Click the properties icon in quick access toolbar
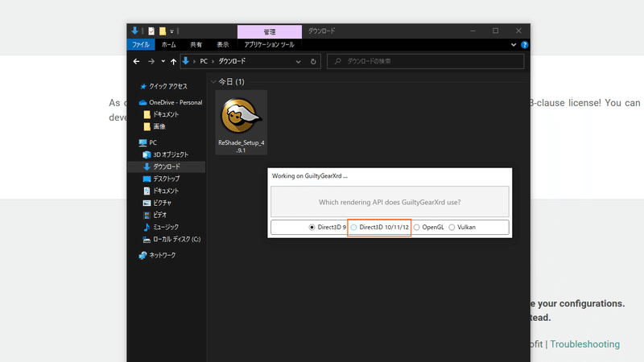The image size is (644, 362). pyautogui.click(x=151, y=31)
